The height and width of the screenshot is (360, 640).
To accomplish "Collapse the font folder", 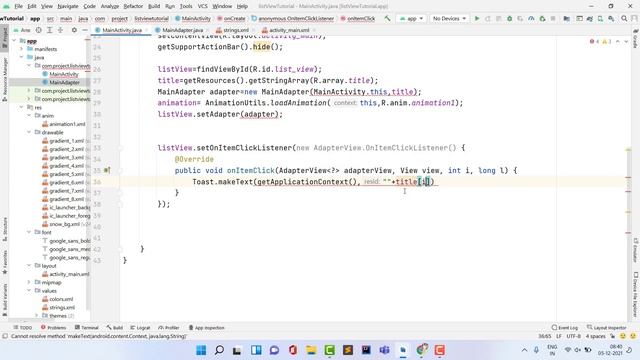I will [x=29, y=232].
